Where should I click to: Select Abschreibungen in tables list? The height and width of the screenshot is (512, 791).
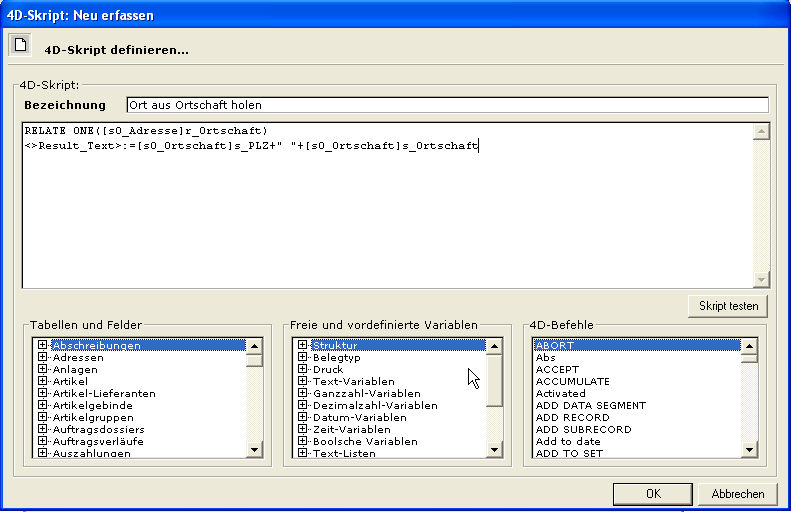coord(96,346)
